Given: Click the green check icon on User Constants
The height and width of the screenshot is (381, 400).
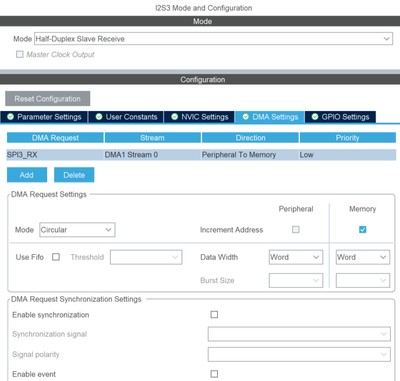Looking at the screenshot, I should tap(99, 117).
